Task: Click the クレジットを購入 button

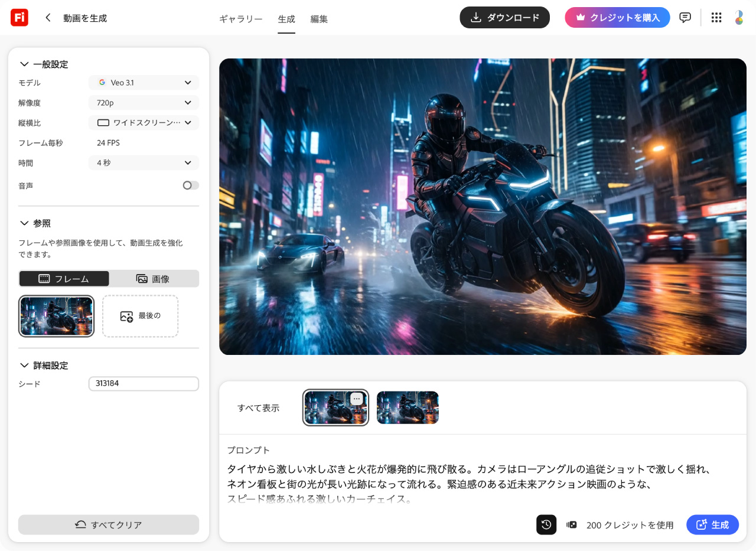Action: [x=617, y=18]
